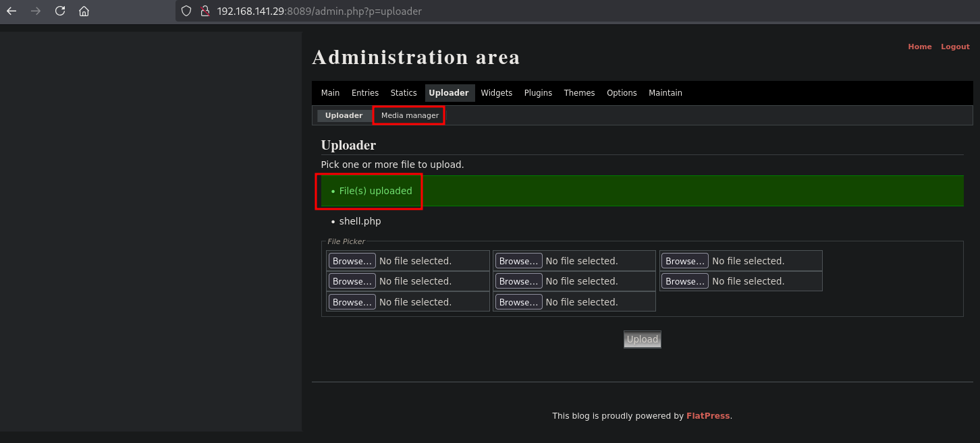Click the Logout link
Image resolution: width=980 pixels, height=443 pixels.
pyautogui.click(x=955, y=47)
